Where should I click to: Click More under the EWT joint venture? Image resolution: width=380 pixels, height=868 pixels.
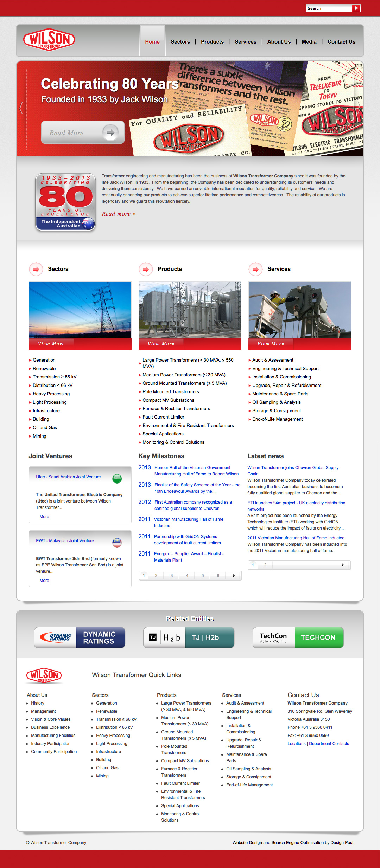click(44, 581)
